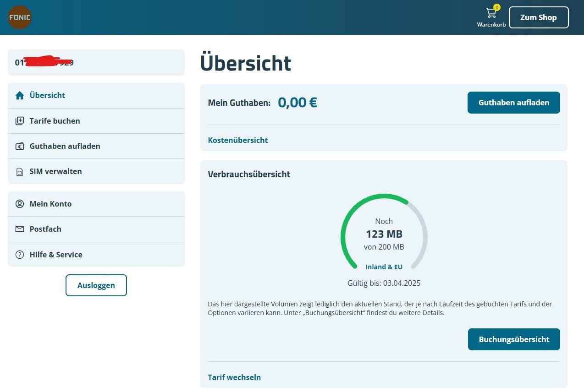The width and height of the screenshot is (584, 392).
Task: Open SIM verwalten menu entry
Action: pyautogui.click(x=55, y=171)
